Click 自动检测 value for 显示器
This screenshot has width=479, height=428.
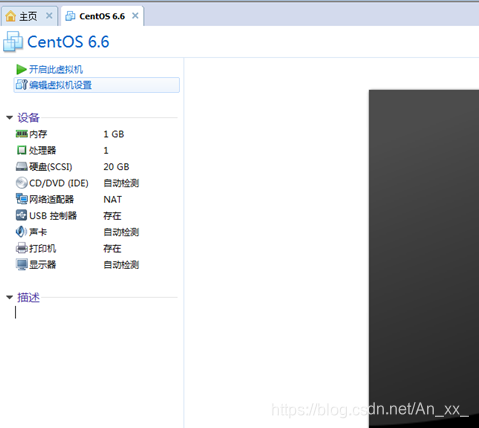[x=121, y=265]
